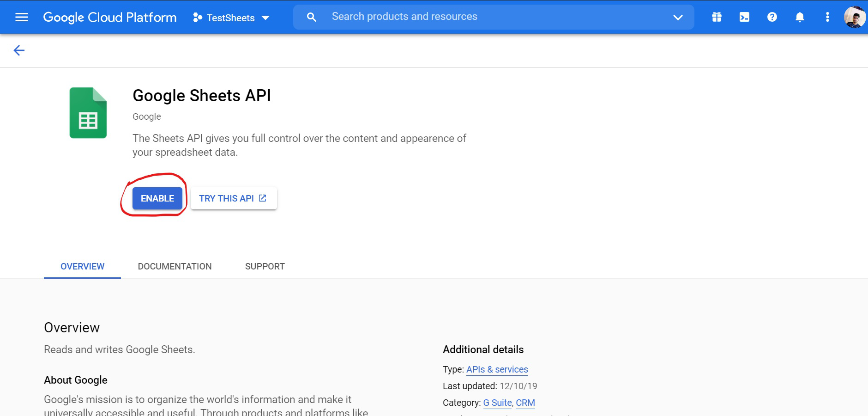Screen dimensions: 868x416
Task: Follow the APIs & services link
Action: coord(497,369)
